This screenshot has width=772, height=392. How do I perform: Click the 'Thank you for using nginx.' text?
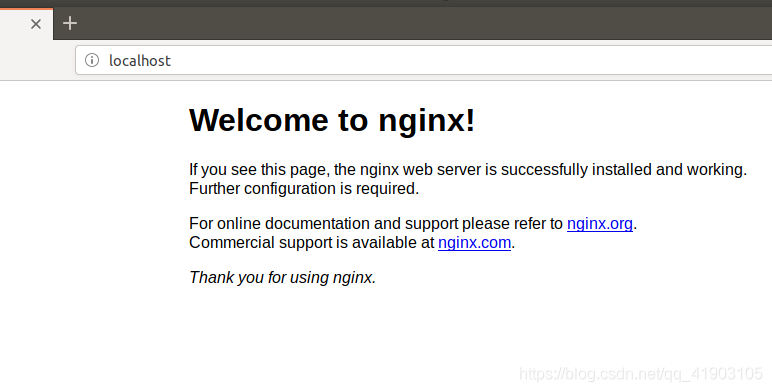coord(283,277)
